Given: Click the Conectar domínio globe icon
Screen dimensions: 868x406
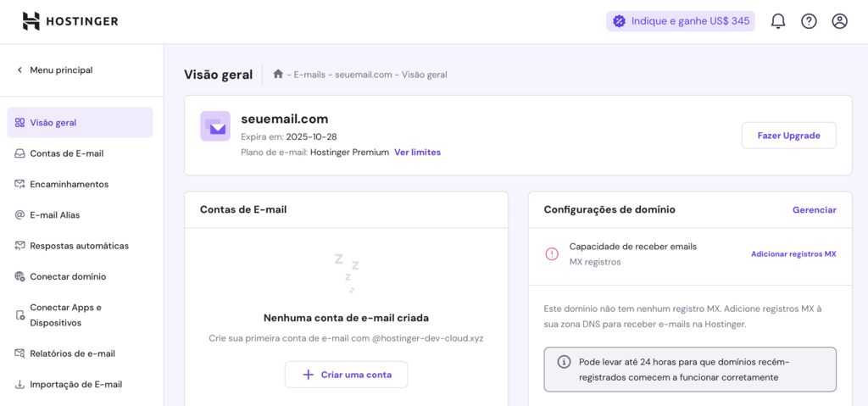Looking at the screenshot, I should coord(19,276).
